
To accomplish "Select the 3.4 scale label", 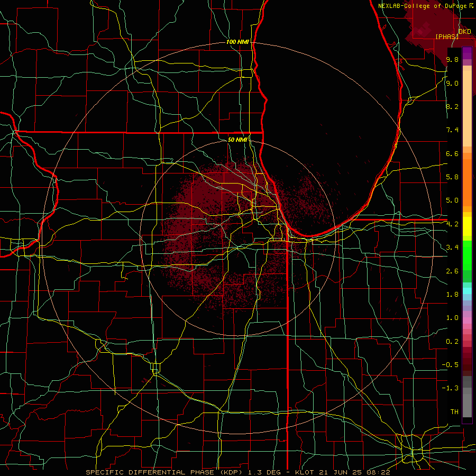I will click(452, 248).
